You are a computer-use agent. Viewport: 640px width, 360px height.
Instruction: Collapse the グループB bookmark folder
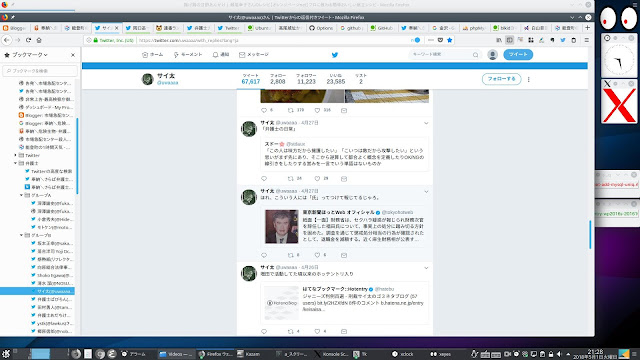[21, 235]
